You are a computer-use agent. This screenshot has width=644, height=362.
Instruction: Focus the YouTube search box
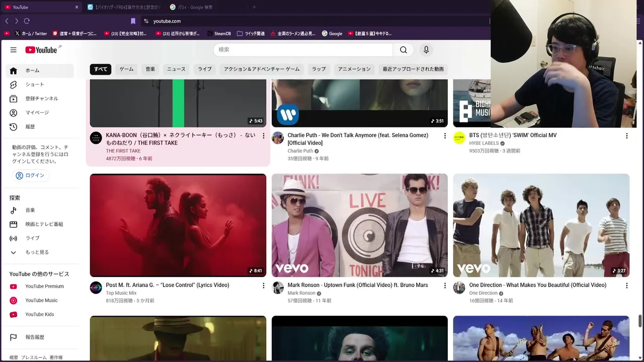(303, 50)
